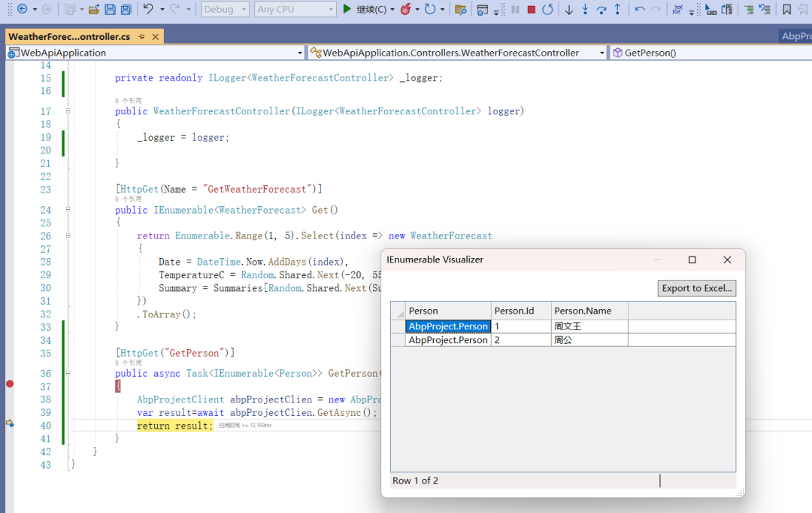Click the purple crossed-lines toolbar icon
This screenshot has height=513, width=812.
[x=677, y=9]
